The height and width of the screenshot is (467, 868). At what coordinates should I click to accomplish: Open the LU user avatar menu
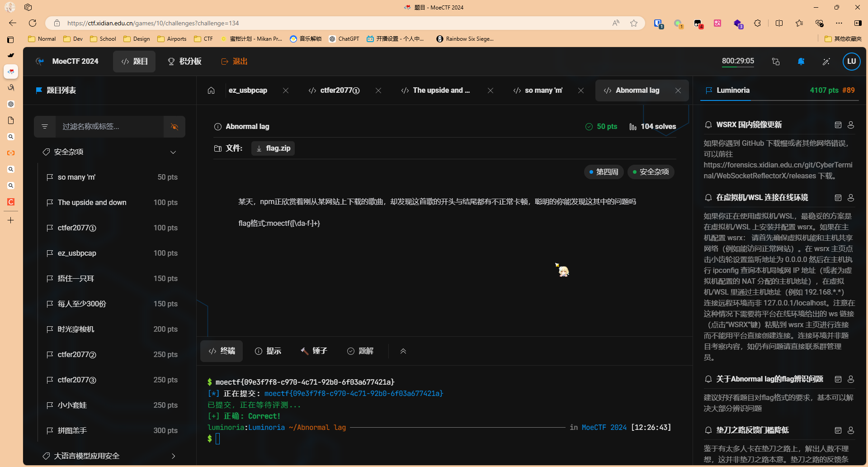[851, 62]
